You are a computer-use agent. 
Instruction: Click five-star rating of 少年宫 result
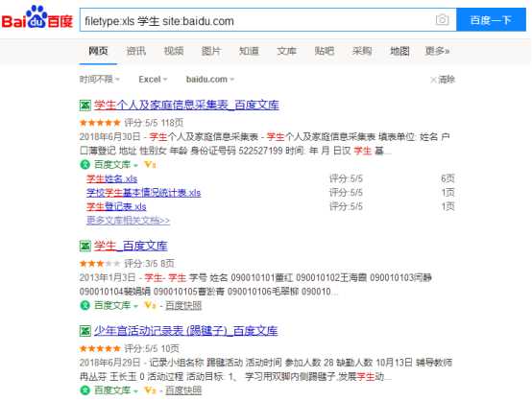point(100,348)
